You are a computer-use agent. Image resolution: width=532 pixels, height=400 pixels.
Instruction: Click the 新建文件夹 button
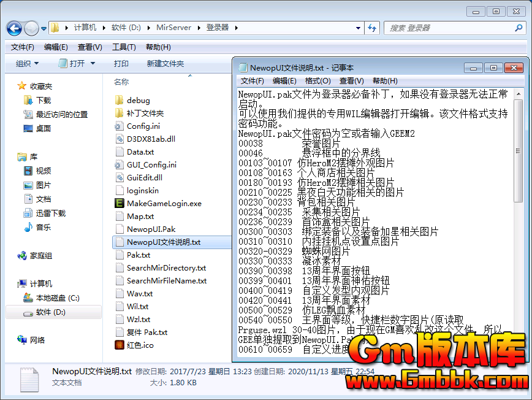pos(165,64)
